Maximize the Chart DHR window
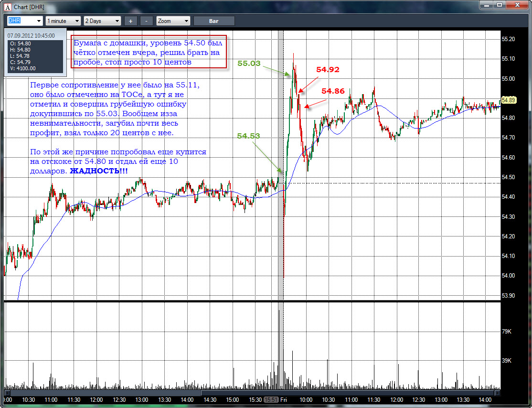532x408 pixels. pos(500,5)
